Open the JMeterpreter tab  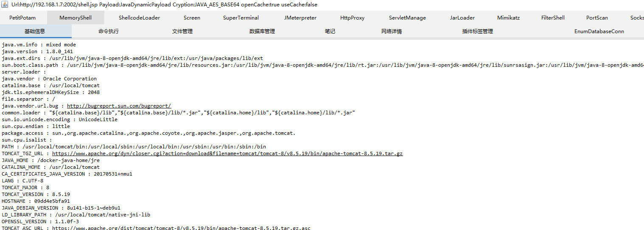[x=300, y=18]
